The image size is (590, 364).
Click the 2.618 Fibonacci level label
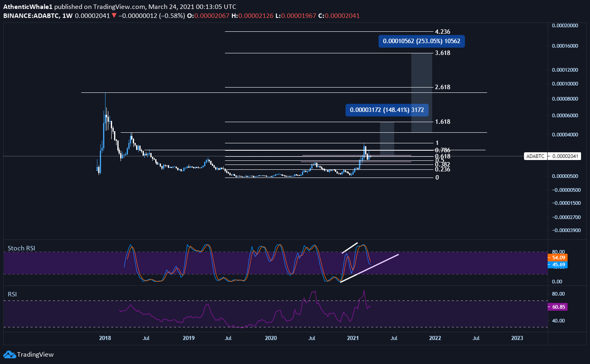click(442, 87)
